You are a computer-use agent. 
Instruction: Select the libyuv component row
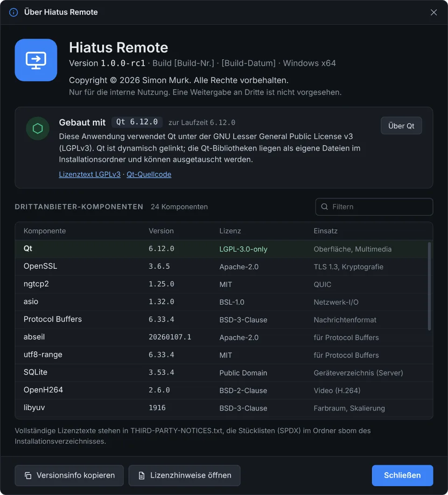[224, 408]
